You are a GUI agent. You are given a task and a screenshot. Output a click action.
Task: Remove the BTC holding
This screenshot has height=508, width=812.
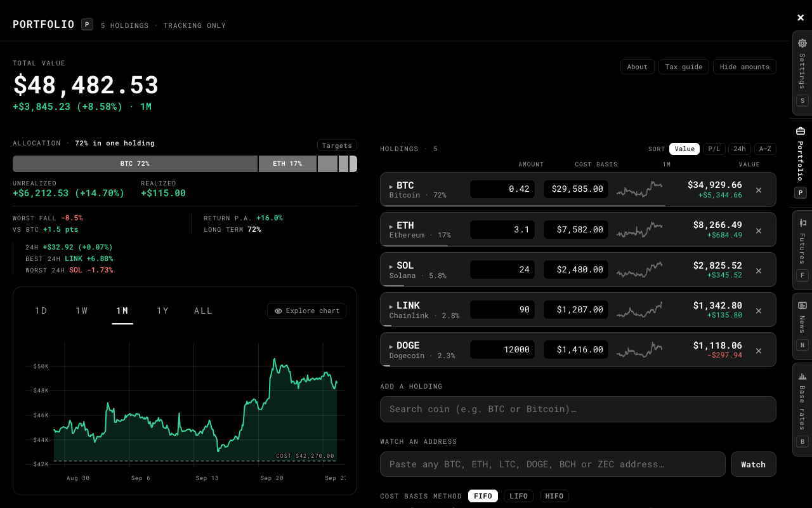[x=759, y=190]
